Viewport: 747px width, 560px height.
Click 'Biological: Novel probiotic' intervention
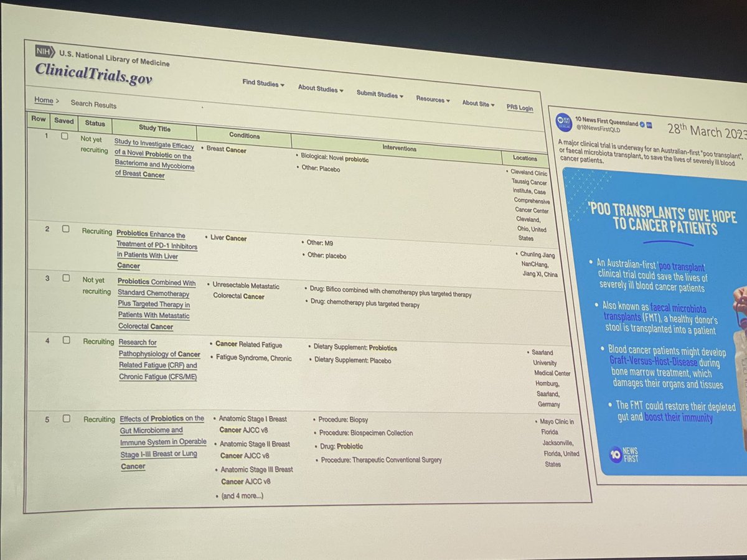334,159
